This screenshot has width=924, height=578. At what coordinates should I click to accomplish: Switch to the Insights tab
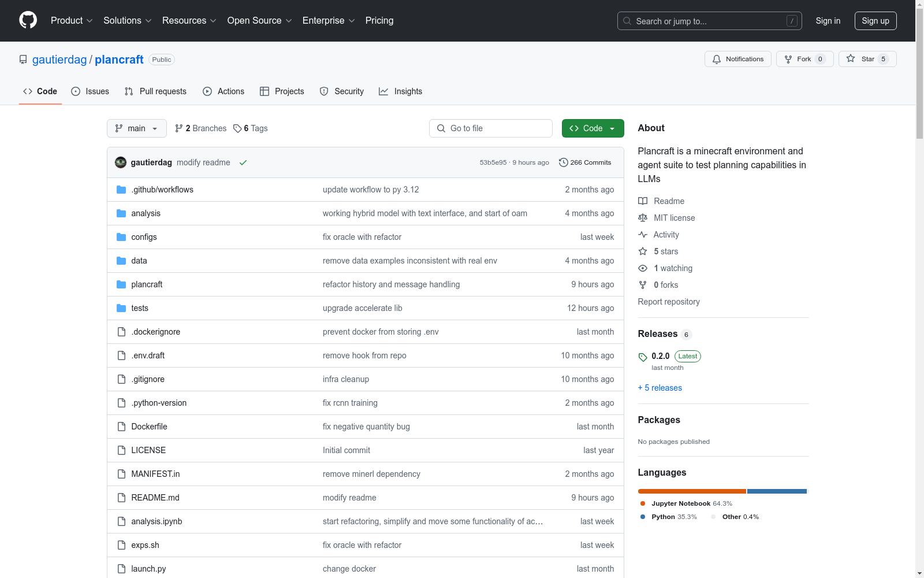[400, 91]
